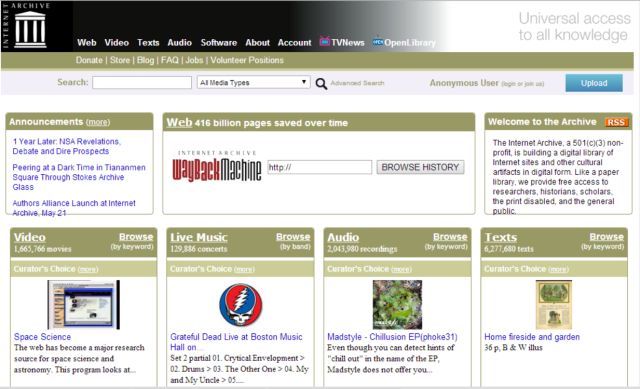
Task: Click the Volunteer Positions link
Action: pos(247,60)
